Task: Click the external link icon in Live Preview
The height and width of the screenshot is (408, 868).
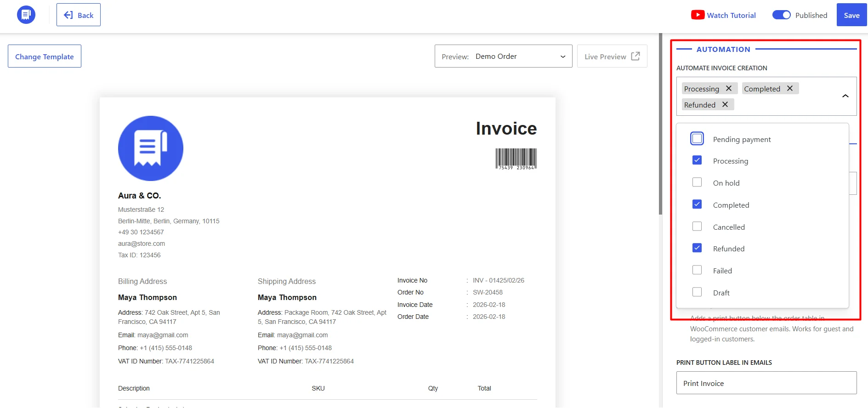Action: point(635,56)
